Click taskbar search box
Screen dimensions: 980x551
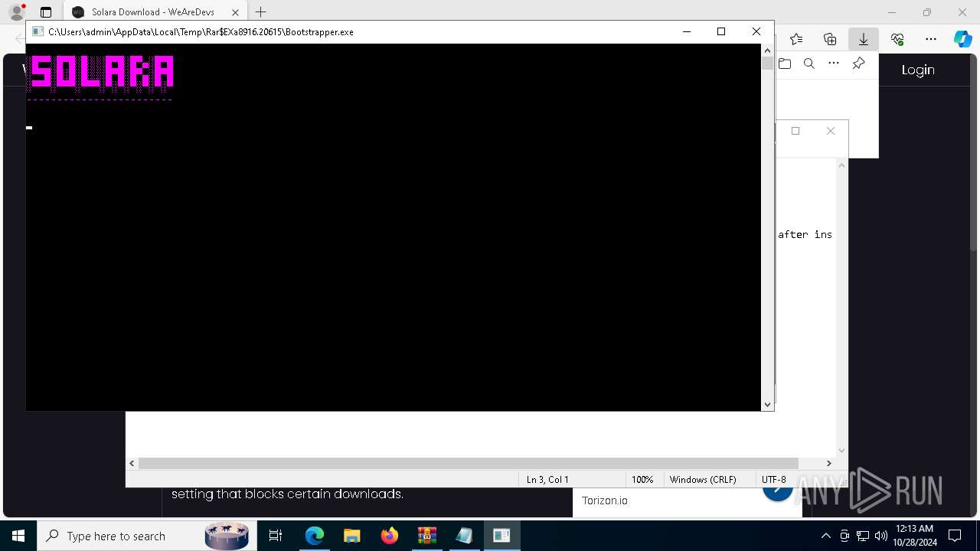(147, 536)
